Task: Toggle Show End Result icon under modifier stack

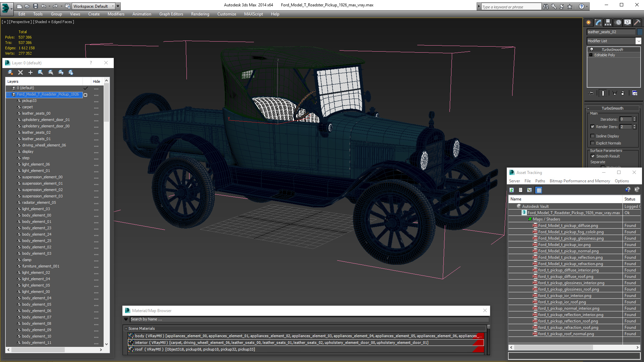Action: tap(603, 93)
